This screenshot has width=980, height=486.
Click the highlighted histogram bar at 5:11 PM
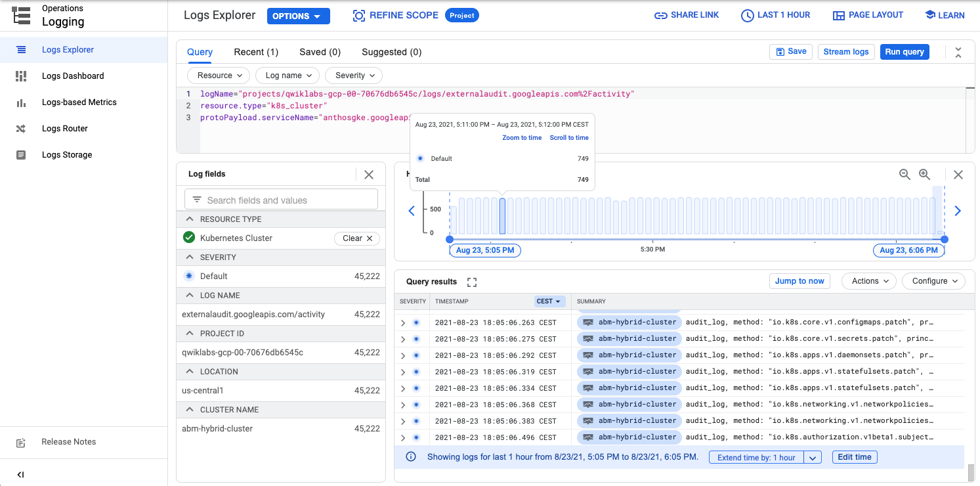coord(502,216)
